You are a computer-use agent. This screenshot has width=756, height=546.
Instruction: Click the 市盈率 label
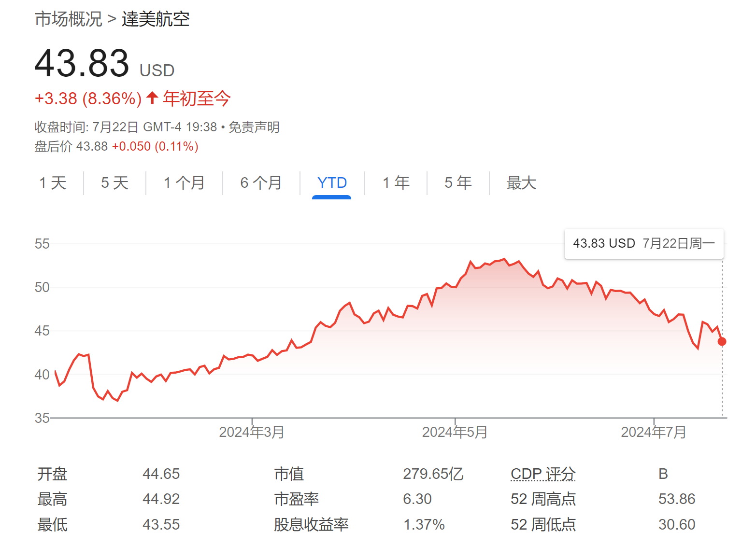pyautogui.click(x=297, y=499)
